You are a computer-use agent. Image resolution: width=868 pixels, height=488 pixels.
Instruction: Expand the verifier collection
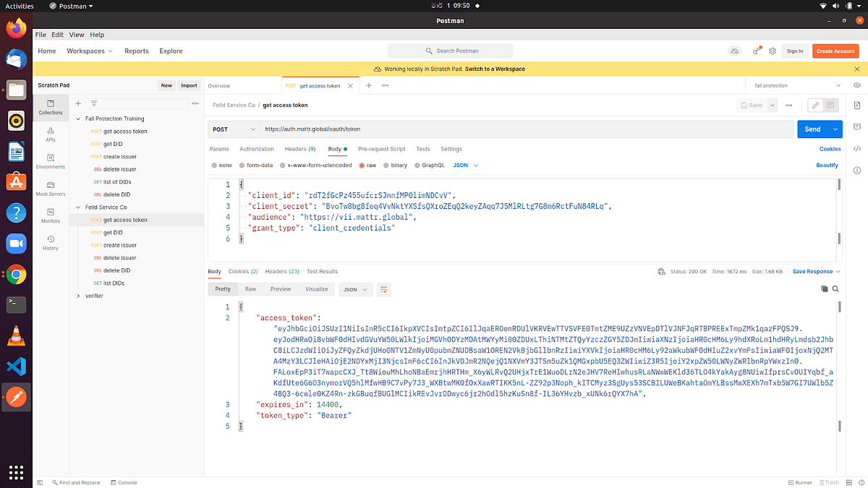pos(79,296)
